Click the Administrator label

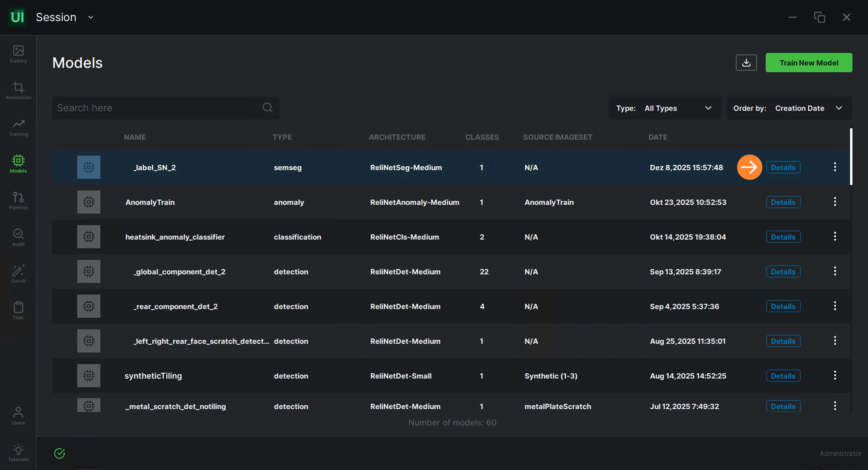pos(840,453)
